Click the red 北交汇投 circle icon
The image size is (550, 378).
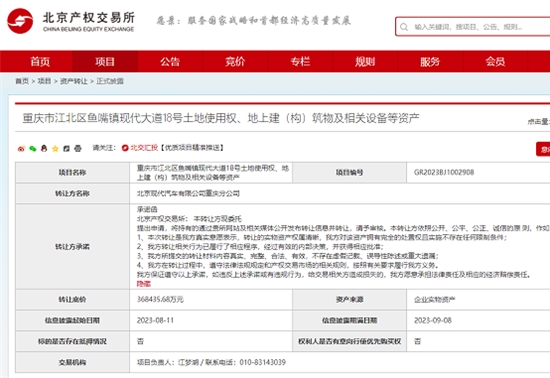tap(125, 148)
